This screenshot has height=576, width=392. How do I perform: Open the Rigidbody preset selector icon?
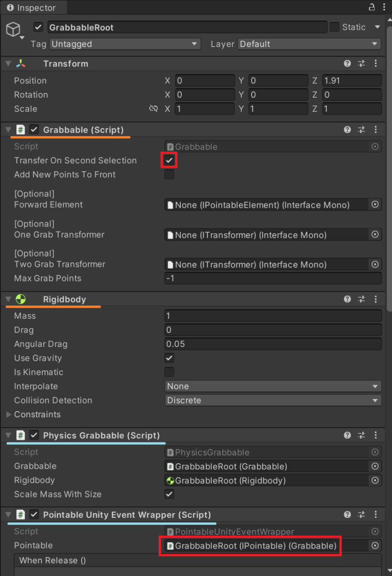pyautogui.click(x=361, y=299)
